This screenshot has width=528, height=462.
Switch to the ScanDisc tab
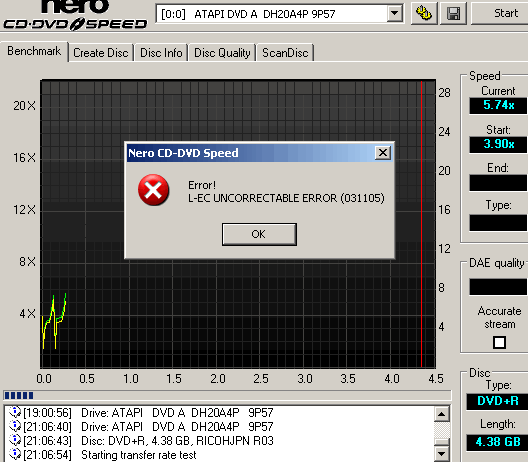(x=285, y=53)
